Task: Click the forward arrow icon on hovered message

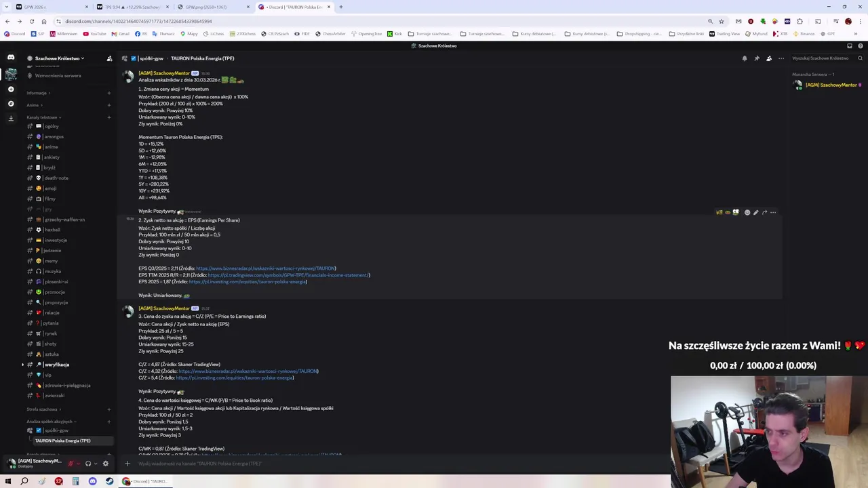Action: coord(764,213)
